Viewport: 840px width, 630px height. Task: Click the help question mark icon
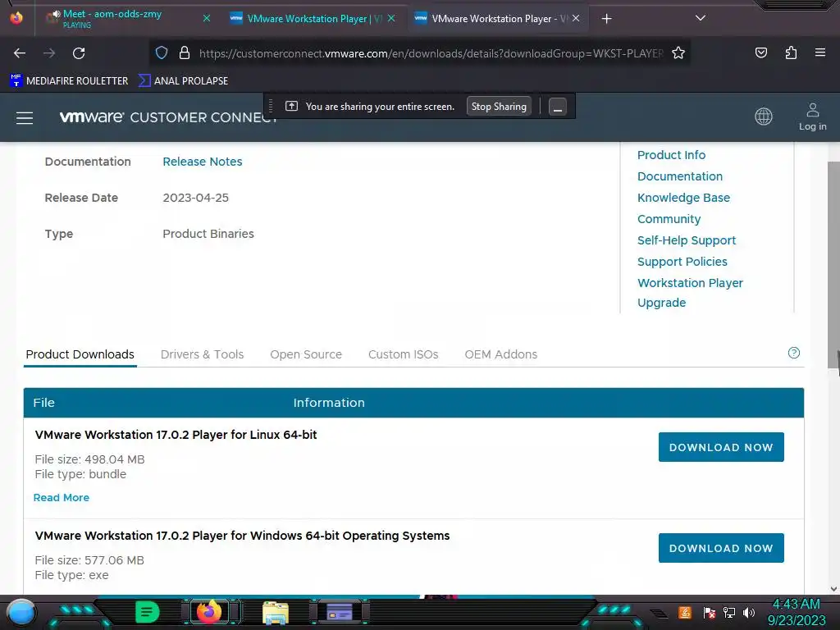tap(794, 353)
